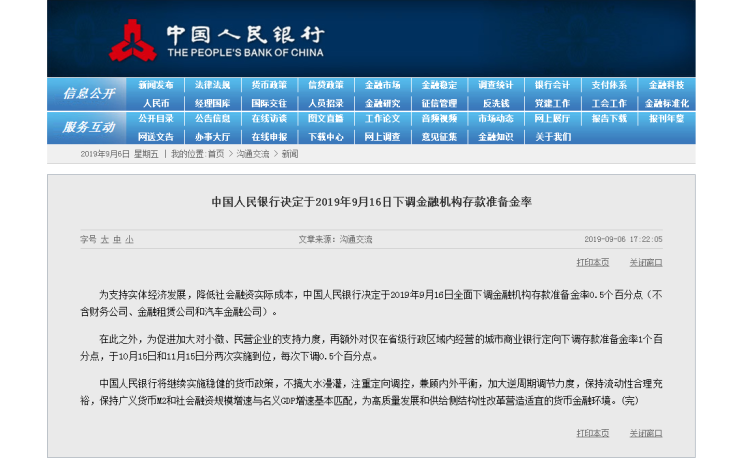Click the top 打印本页 link
The height and width of the screenshot is (464, 740).
point(593,262)
